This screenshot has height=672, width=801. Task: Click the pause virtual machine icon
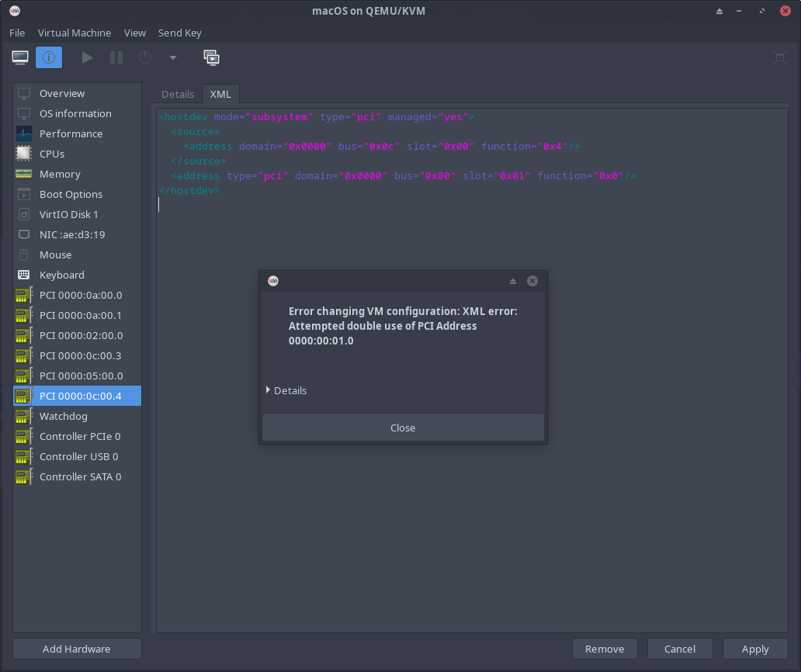(x=116, y=57)
